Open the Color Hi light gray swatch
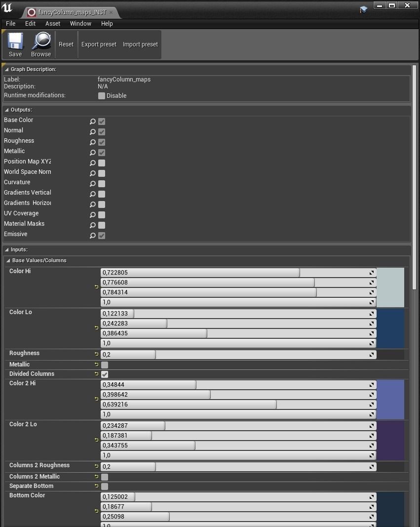The image size is (420, 527). coord(390,287)
